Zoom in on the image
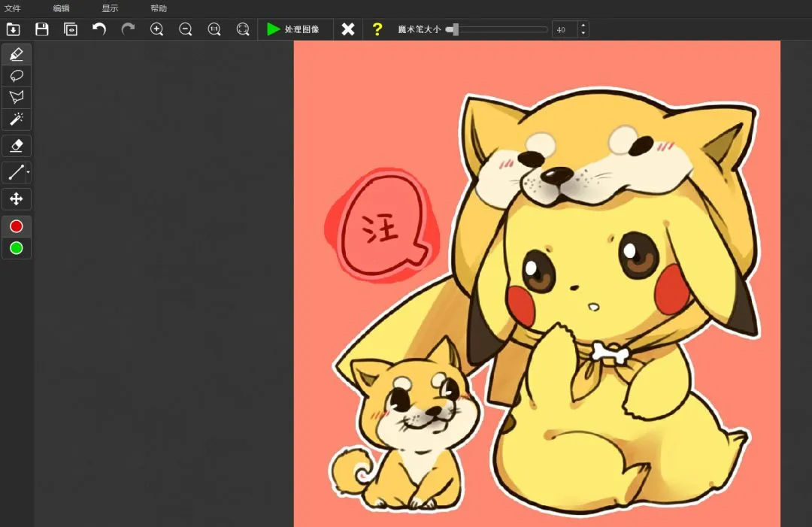This screenshot has width=812, height=527. pos(157,29)
